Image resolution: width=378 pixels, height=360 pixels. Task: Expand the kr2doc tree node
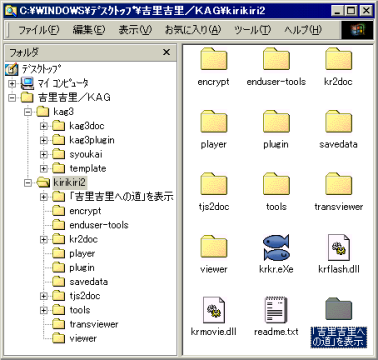point(44,239)
